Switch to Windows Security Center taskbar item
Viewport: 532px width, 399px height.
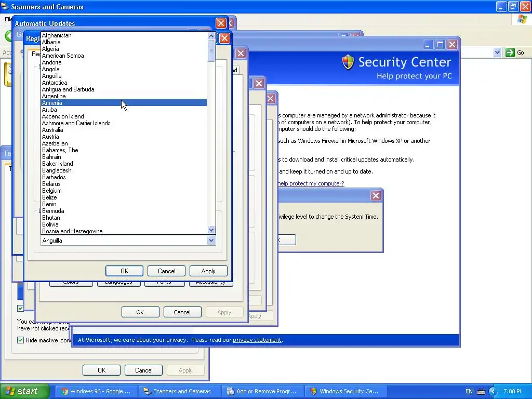click(x=345, y=391)
